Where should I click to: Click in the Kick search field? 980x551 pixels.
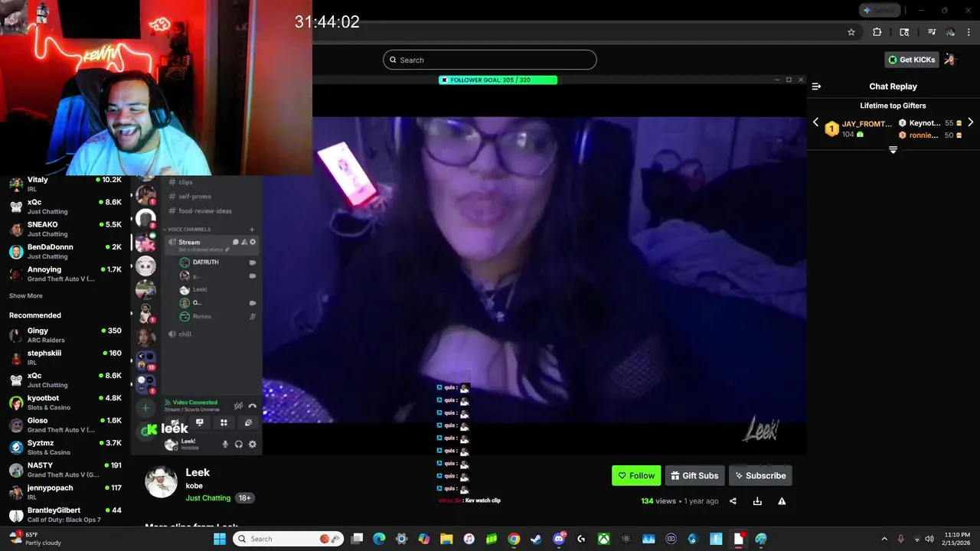pos(490,60)
